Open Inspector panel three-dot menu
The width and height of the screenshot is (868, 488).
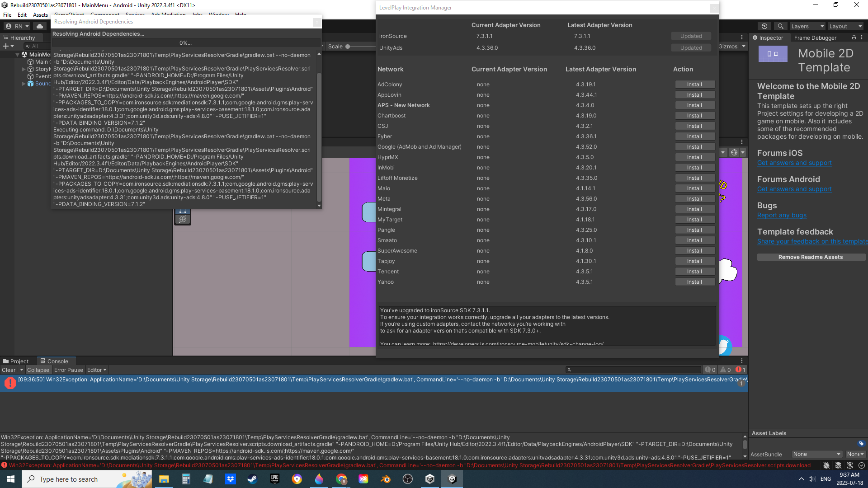pos(862,38)
